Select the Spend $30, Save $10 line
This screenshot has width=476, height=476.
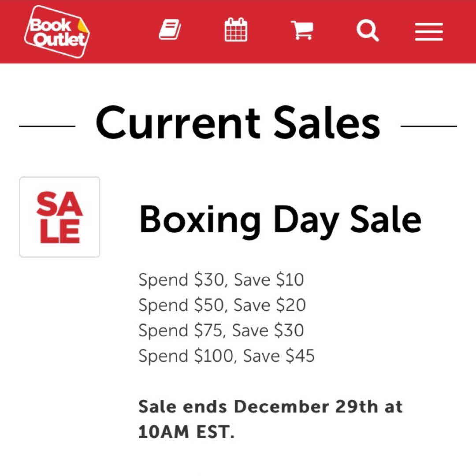pyautogui.click(x=221, y=280)
